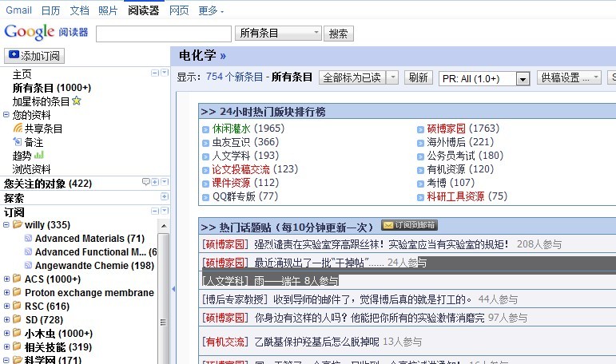Click the bullet icon beside 休闲灌水
Viewport: 616px width, 364px height.
[x=205, y=129]
